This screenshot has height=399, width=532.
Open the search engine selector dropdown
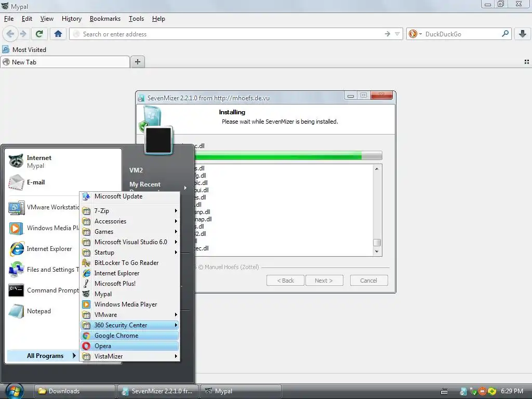[x=415, y=34]
